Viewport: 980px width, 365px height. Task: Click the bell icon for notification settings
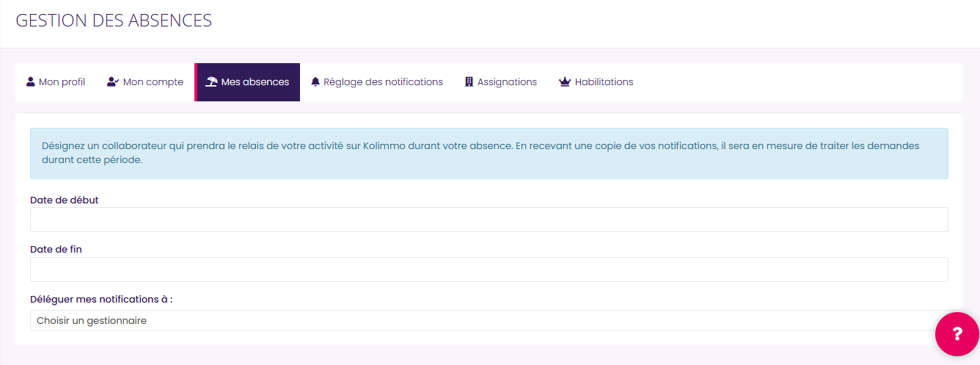(x=315, y=82)
